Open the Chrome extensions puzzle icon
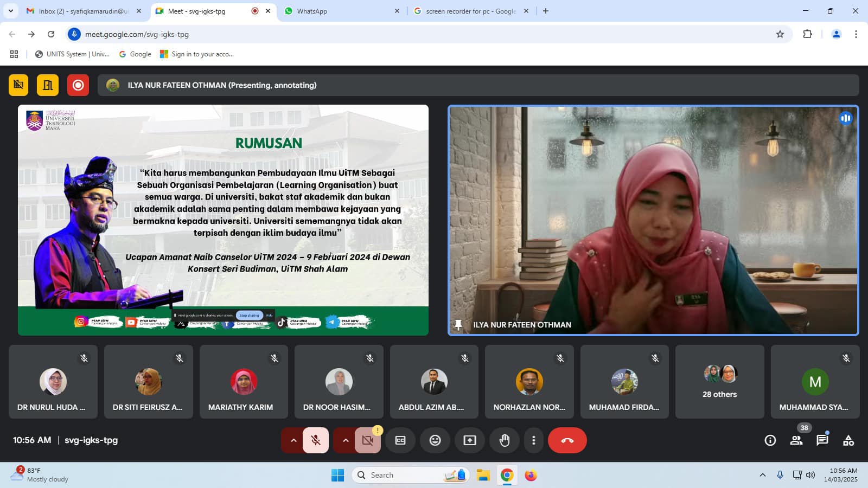868x488 pixels. [x=808, y=34]
